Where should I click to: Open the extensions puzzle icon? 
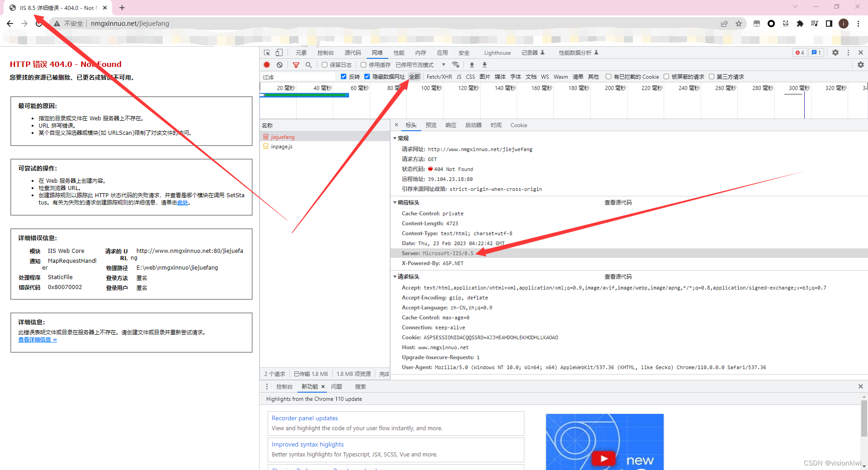click(x=800, y=24)
